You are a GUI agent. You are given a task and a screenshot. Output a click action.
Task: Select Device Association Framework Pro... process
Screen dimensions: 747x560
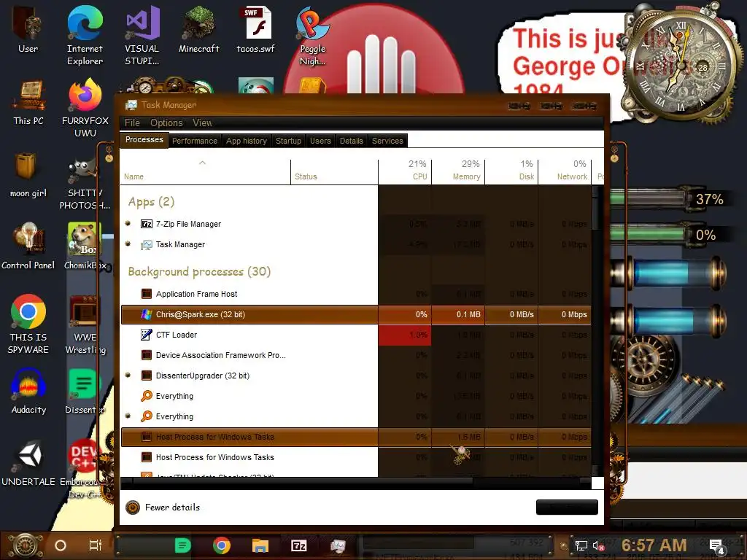(x=356, y=355)
